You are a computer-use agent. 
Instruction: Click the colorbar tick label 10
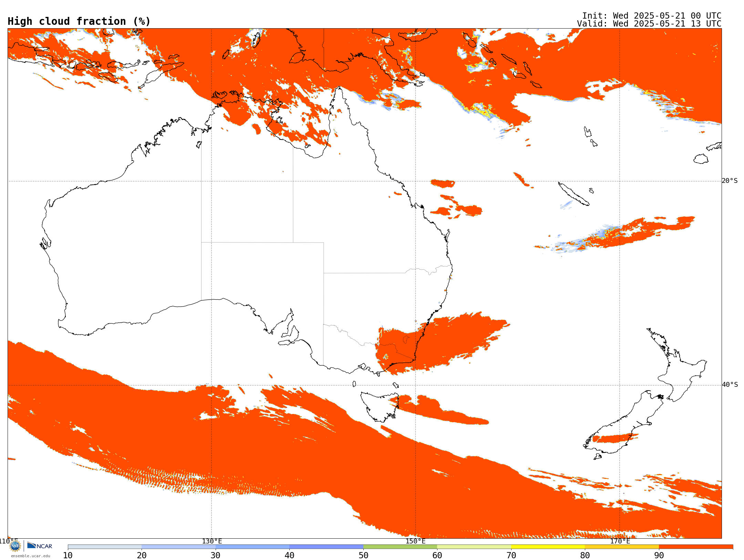(68, 556)
